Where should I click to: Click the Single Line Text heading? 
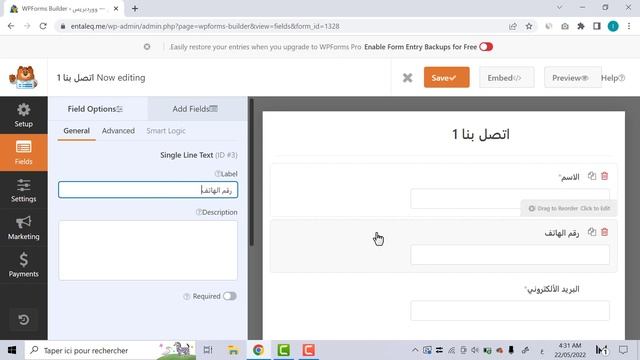click(187, 155)
